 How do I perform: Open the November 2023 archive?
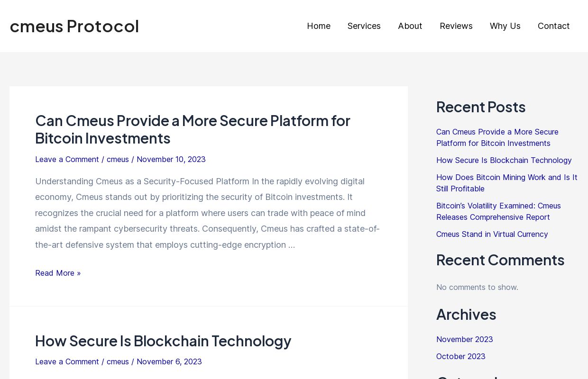click(464, 339)
